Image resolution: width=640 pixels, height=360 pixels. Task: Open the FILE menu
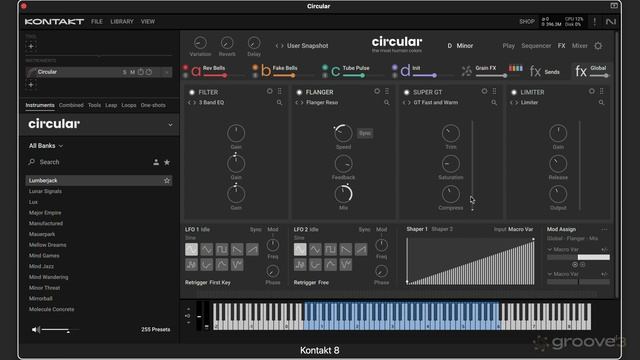point(97,22)
